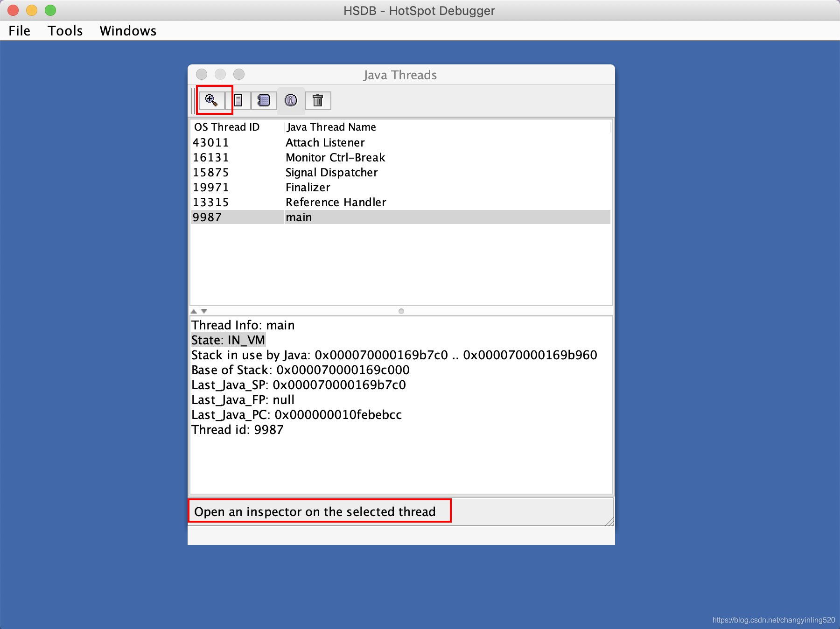Viewport: 840px width, 629px height.
Task: Open the Tools menu
Action: tap(65, 31)
